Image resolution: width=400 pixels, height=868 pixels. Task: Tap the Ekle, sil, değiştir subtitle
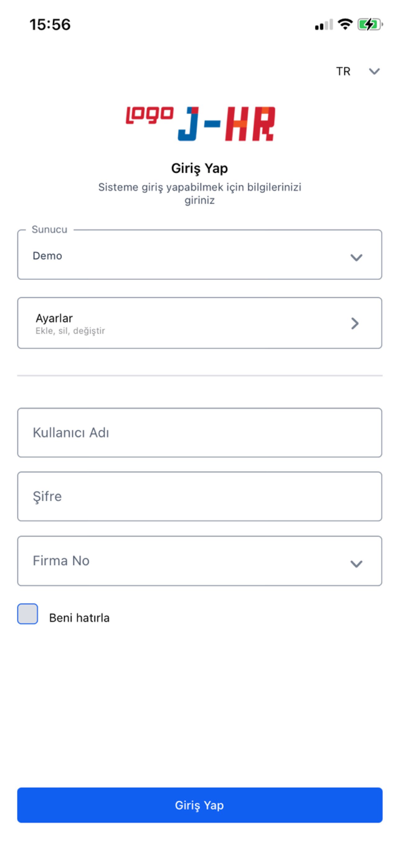pyautogui.click(x=70, y=331)
